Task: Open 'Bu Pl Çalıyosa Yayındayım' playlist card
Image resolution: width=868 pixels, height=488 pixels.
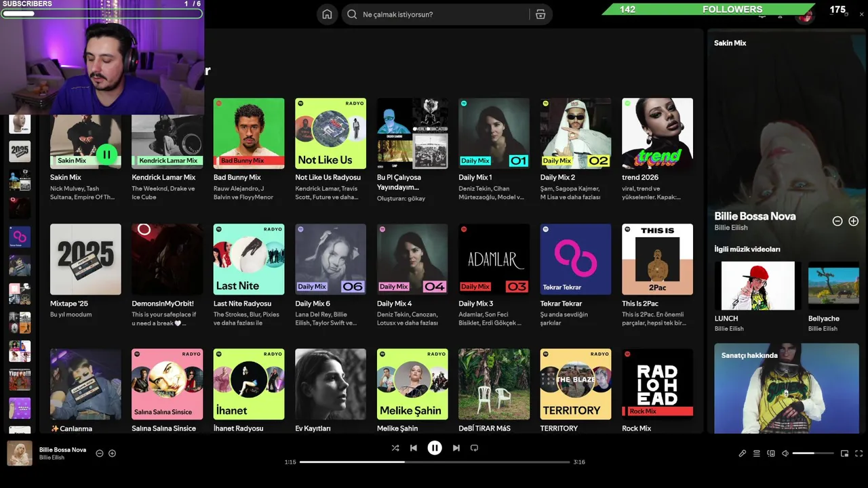Action: click(x=412, y=150)
